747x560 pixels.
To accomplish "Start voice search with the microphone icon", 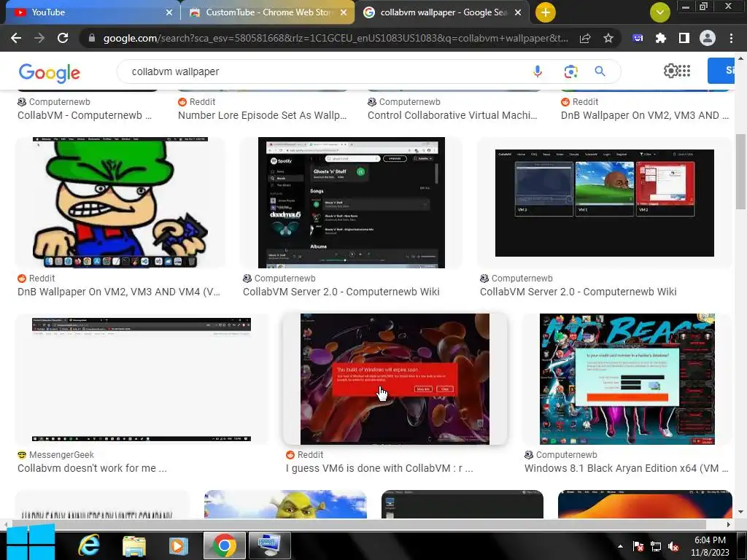I will point(538,71).
